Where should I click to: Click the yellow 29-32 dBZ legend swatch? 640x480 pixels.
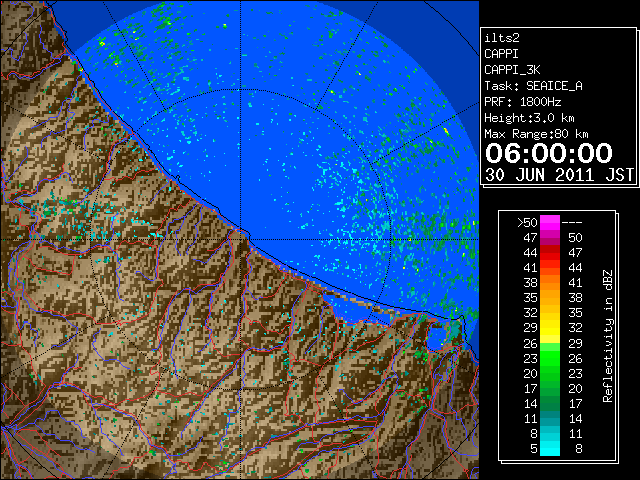point(550,328)
